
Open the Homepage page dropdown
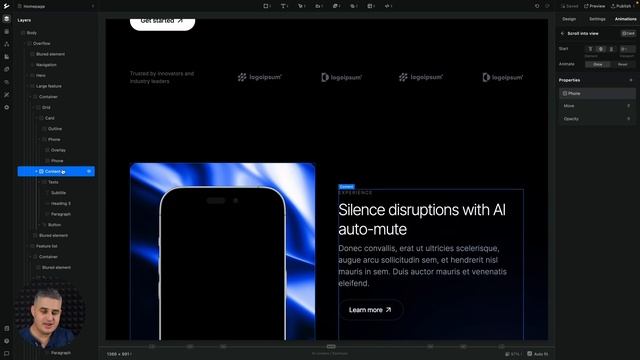pos(56,6)
